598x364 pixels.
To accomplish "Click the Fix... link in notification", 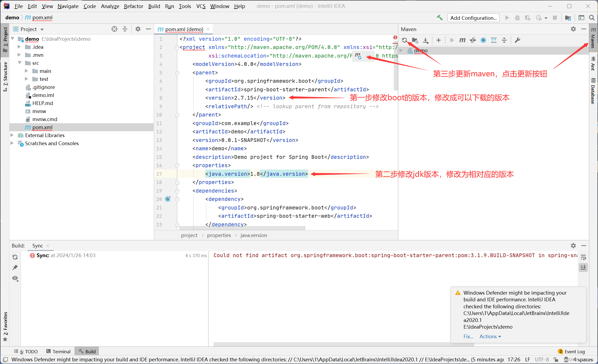I will tap(468, 336).
